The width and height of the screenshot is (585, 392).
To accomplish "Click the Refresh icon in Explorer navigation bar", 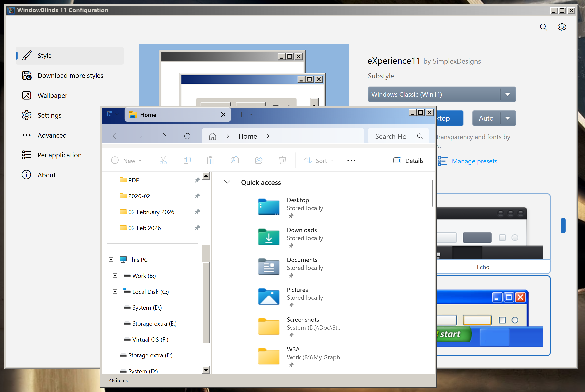I will [x=187, y=136].
